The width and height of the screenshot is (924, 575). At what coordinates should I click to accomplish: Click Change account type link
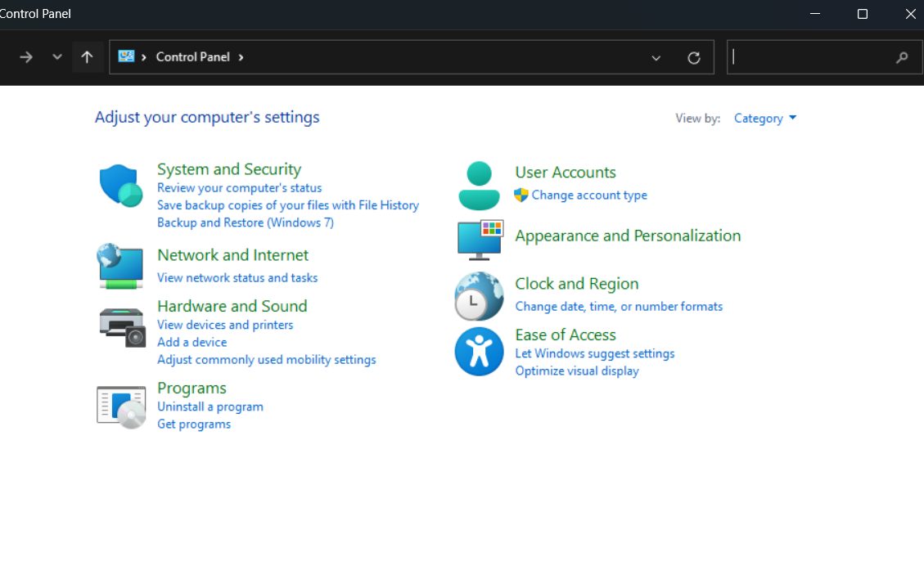[589, 195]
